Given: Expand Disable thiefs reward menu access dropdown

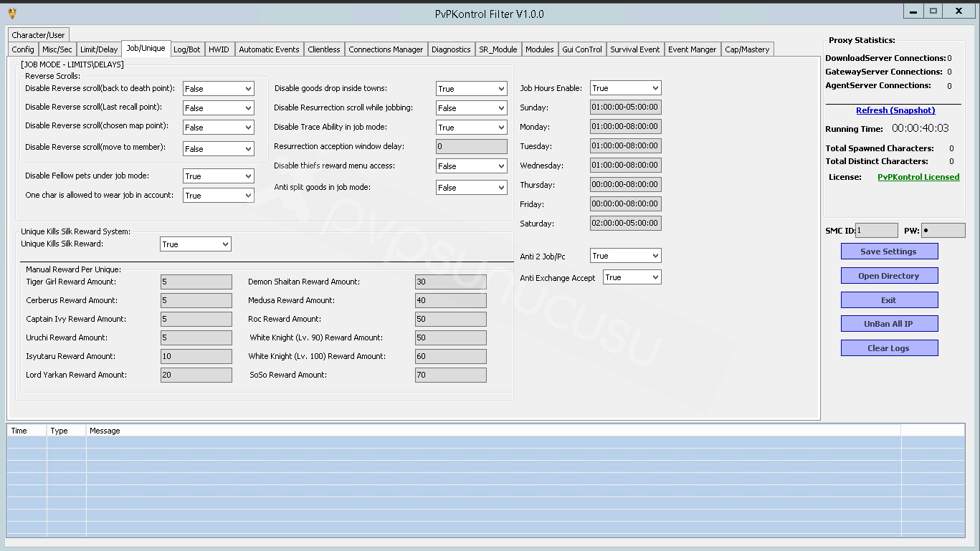Looking at the screenshot, I should click(x=472, y=166).
